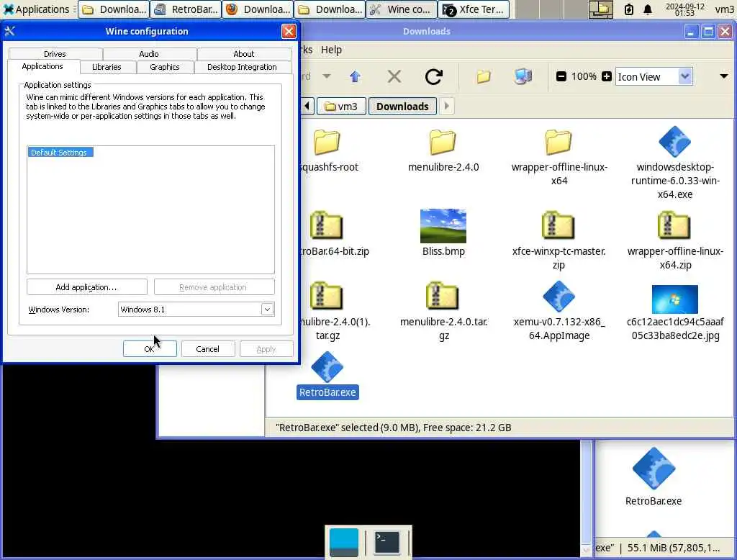
Task: Select the c6c12aec1dc94c5aaaf jpg thumbnail
Action: [674, 299]
